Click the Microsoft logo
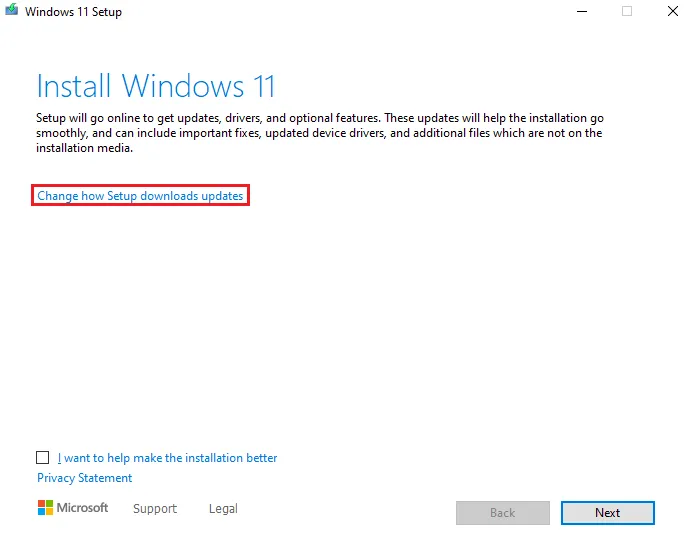Image resolution: width=684 pixels, height=537 pixels. click(x=73, y=508)
